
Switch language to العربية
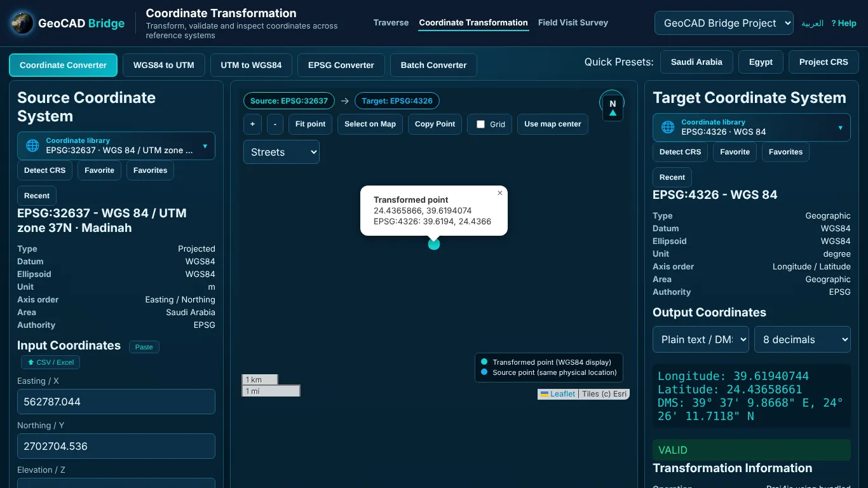[812, 23]
